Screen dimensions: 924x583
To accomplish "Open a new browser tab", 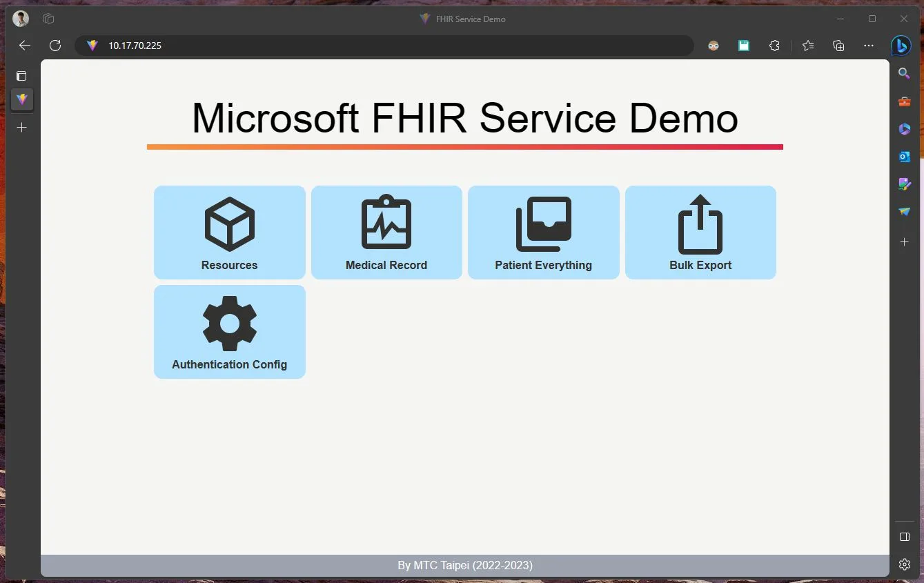I will click(21, 127).
